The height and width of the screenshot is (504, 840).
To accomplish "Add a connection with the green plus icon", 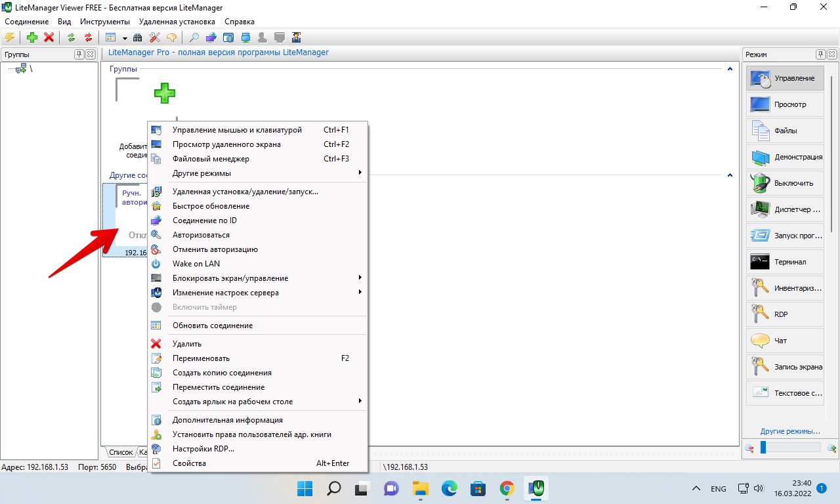I will click(x=31, y=37).
